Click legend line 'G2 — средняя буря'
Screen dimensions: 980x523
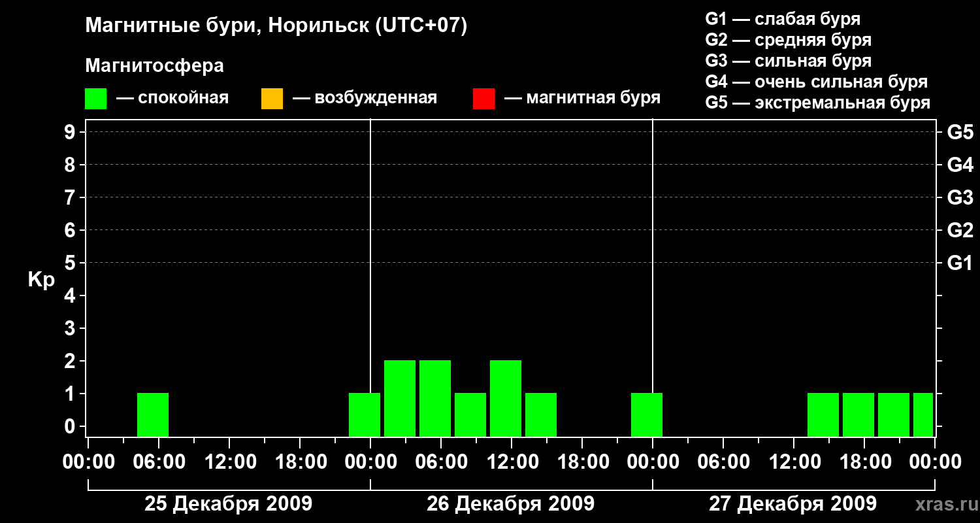789,40
